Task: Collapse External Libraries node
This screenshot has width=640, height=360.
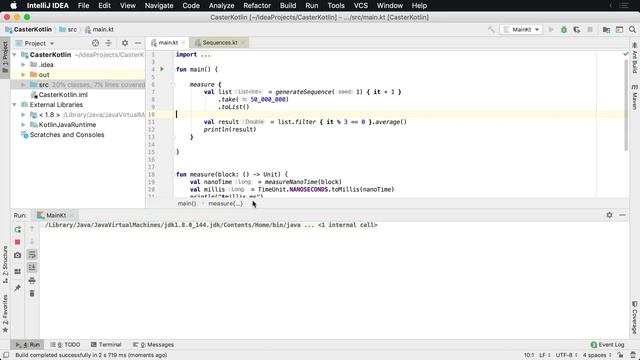Action: [x=15, y=105]
